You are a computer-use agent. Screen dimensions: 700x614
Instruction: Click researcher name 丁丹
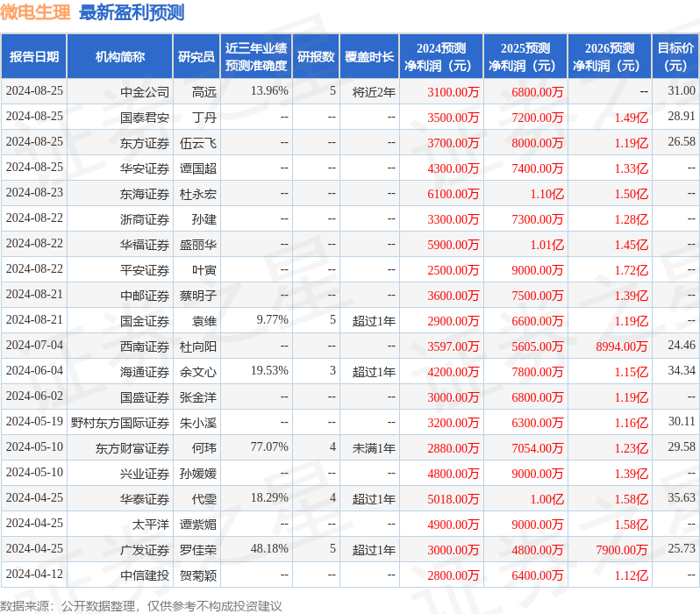204,118
